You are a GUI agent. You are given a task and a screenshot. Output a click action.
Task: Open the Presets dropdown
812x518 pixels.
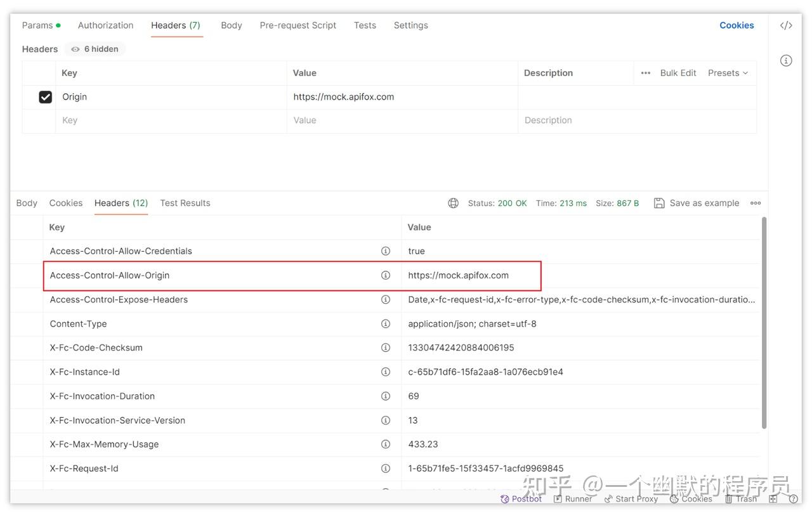728,73
